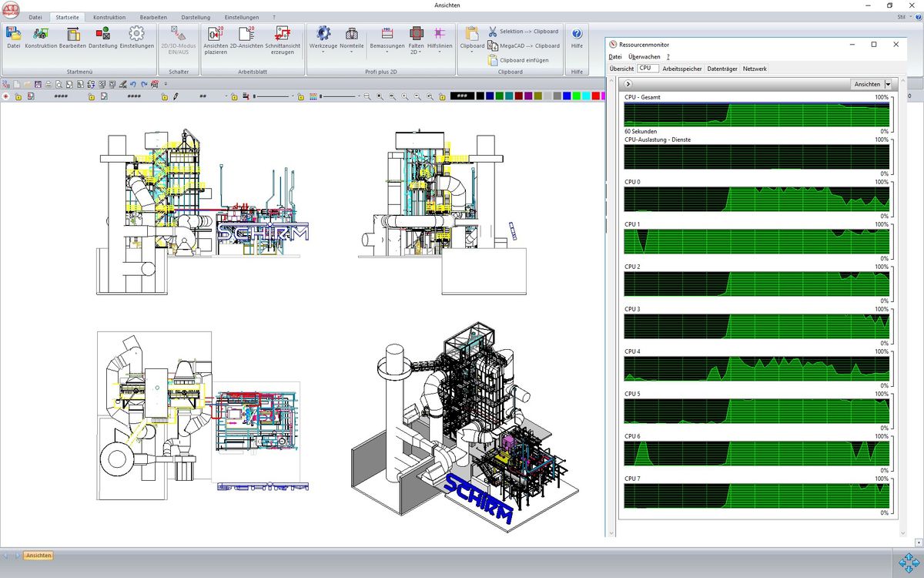The height and width of the screenshot is (578, 924).
Task: Click MegaCAD --> Clipboard button
Action: pyautogui.click(x=524, y=45)
